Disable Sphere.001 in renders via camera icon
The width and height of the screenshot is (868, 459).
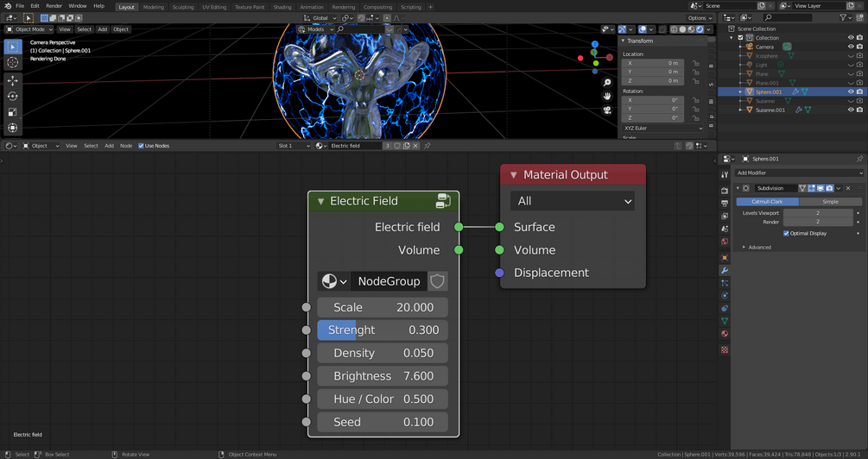[x=859, y=91]
